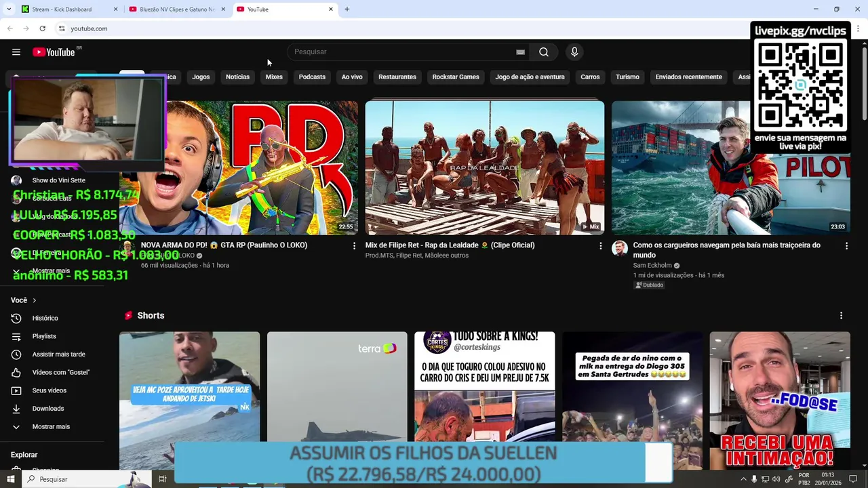Screen dimensions: 868x488
Task: Expand the Você section chevron
Action: click(34, 300)
